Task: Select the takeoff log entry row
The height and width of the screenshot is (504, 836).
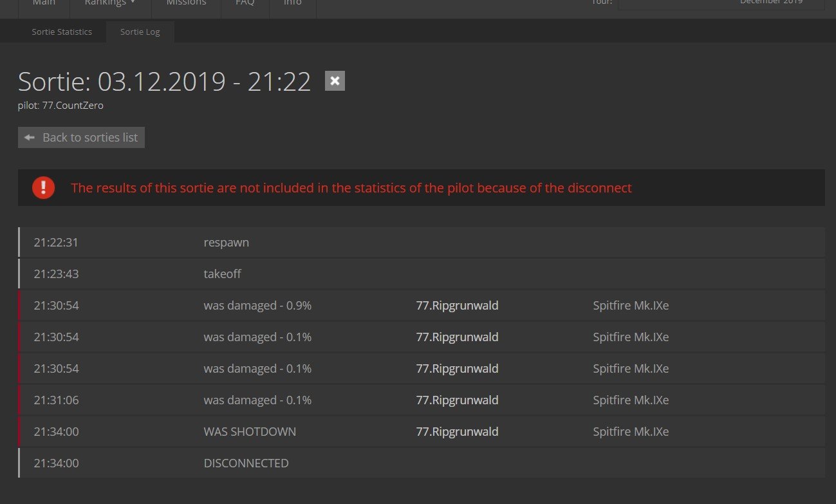Action: pyautogui.click(x=422, y=274)
